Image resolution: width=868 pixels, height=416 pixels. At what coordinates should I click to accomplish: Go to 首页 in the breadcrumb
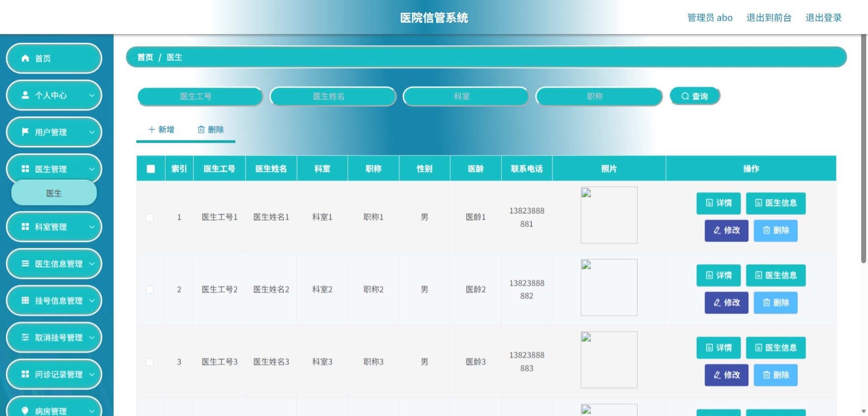(145, 57)
